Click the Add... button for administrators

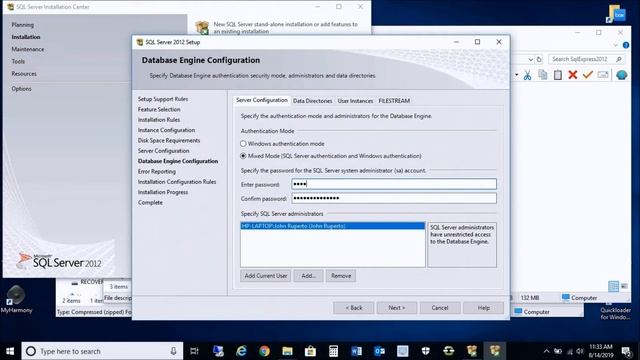pyautogui.click(x=308, y=276)
